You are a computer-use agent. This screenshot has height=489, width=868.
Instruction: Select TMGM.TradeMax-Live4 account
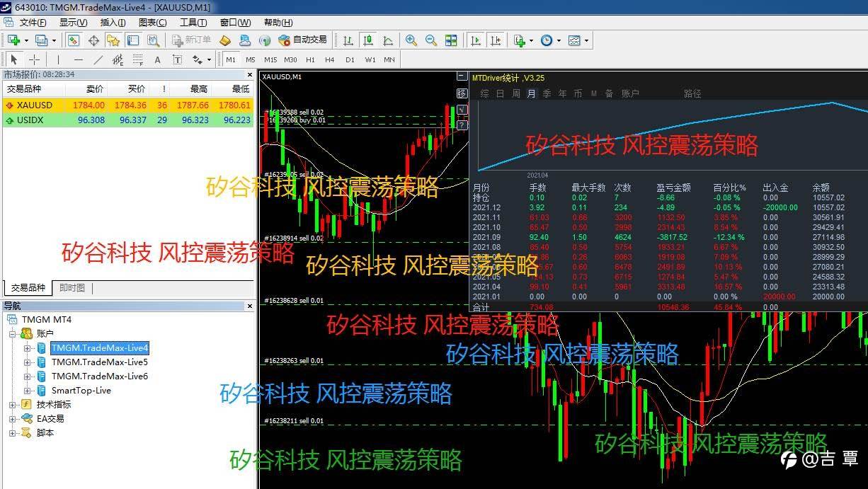point(100,348)
